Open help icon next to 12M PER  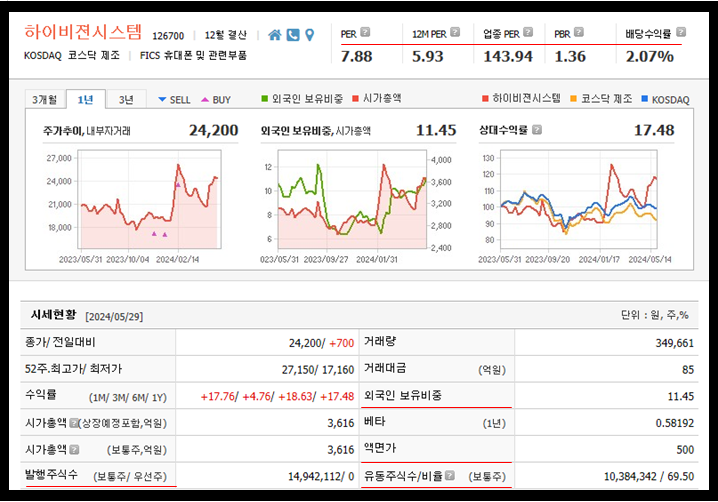point(455,32)
